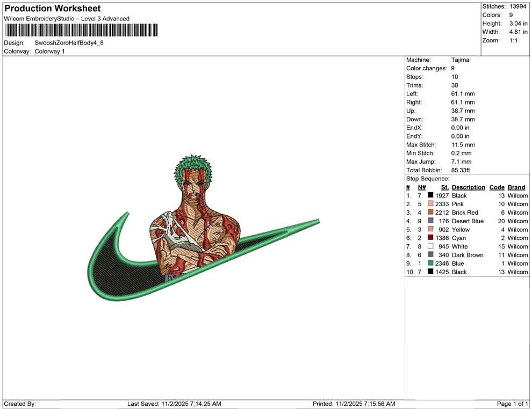
Task: Click the Blue 2346 swatch in row 9
Action: [430, 264]
